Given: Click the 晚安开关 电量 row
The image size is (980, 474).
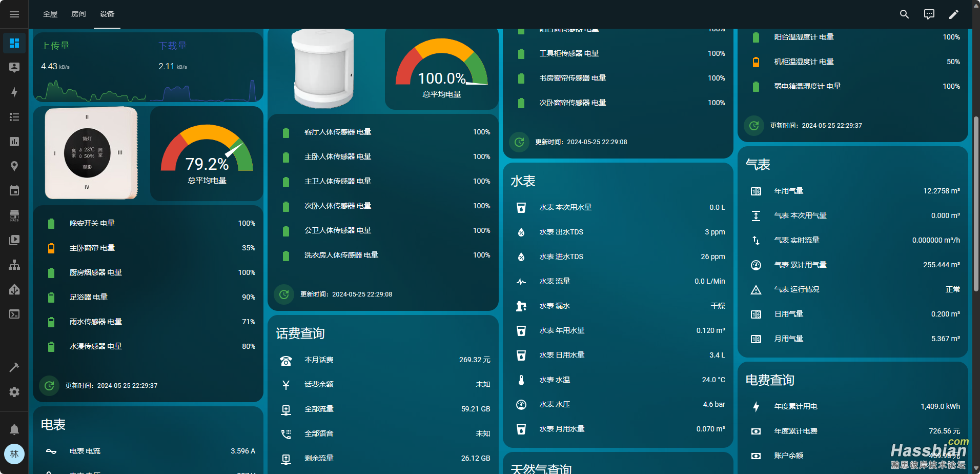Looking at the screenshot, I should (148, 224).
